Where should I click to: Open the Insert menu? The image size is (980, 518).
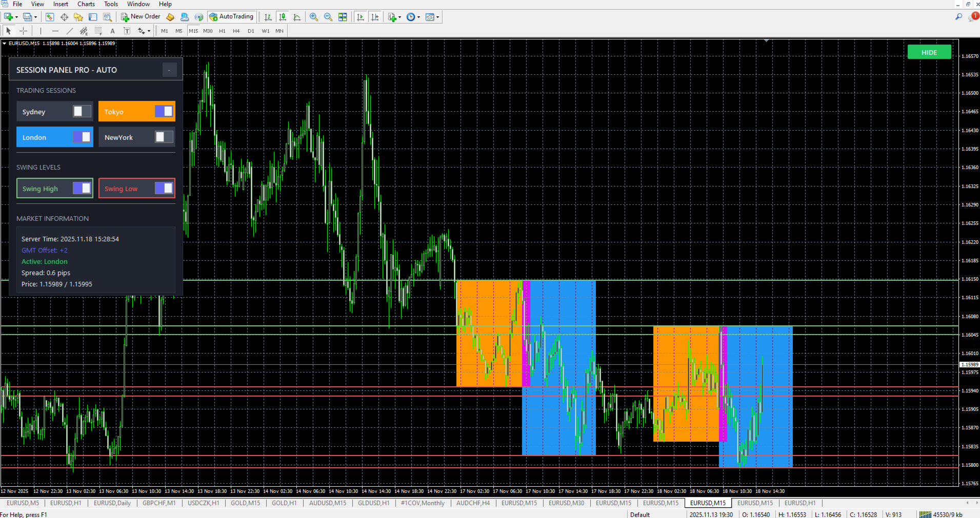tap(61, 4)
